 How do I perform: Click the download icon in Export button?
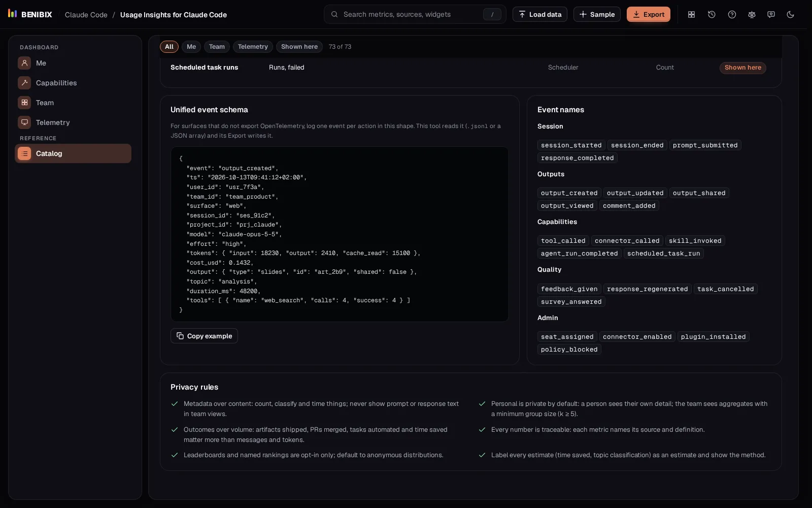click(x=636, y=14)
